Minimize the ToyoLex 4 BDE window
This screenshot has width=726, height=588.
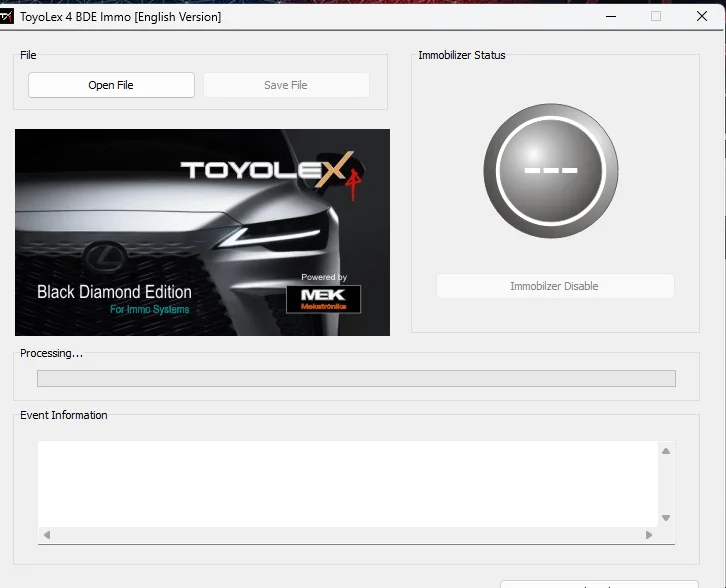tap(609, 16)
